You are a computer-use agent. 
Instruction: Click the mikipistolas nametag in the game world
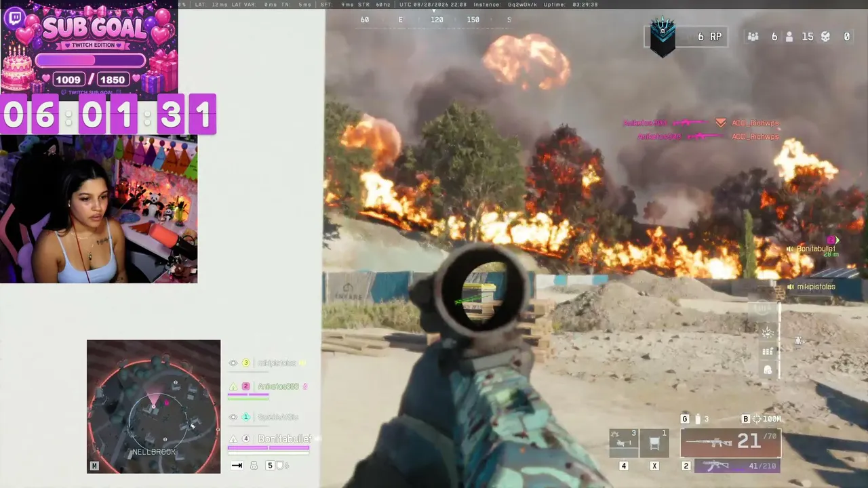[x=816, y=287]
